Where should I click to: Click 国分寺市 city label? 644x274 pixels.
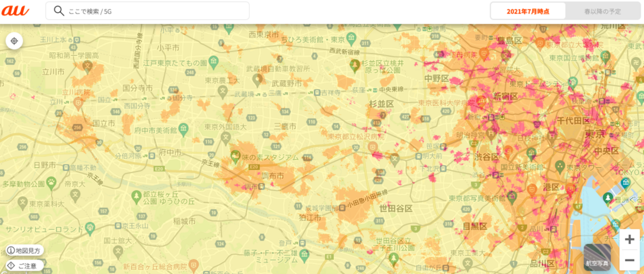137,88
